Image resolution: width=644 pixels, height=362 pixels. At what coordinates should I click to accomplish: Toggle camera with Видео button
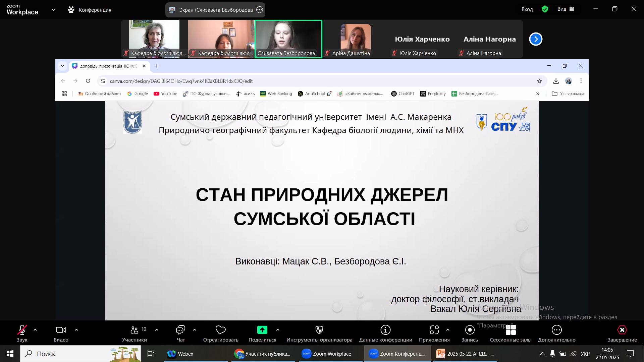61,330
